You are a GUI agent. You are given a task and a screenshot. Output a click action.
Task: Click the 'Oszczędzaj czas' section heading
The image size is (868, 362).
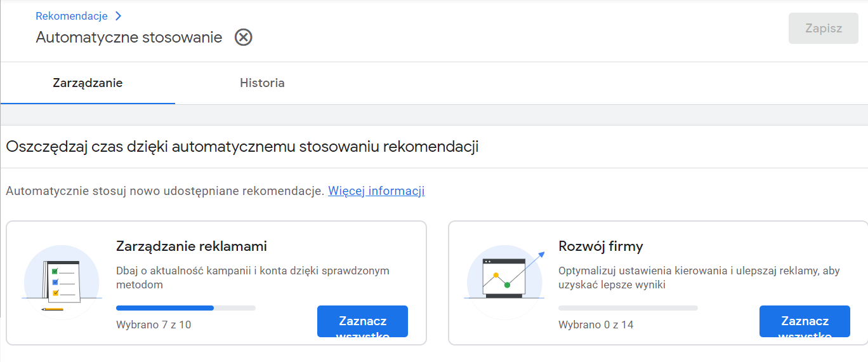click(x=242, y=147)
